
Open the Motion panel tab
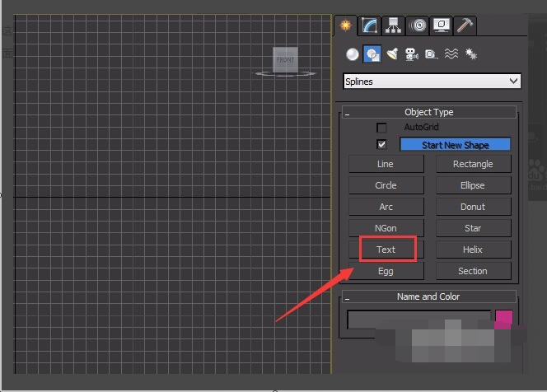pyautogui.click(x=418, y=26)
